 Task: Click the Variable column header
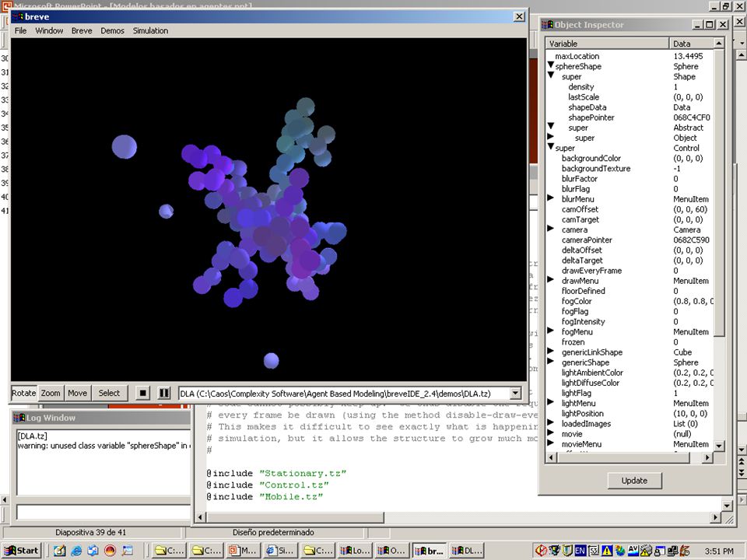(x=607, y=44)
